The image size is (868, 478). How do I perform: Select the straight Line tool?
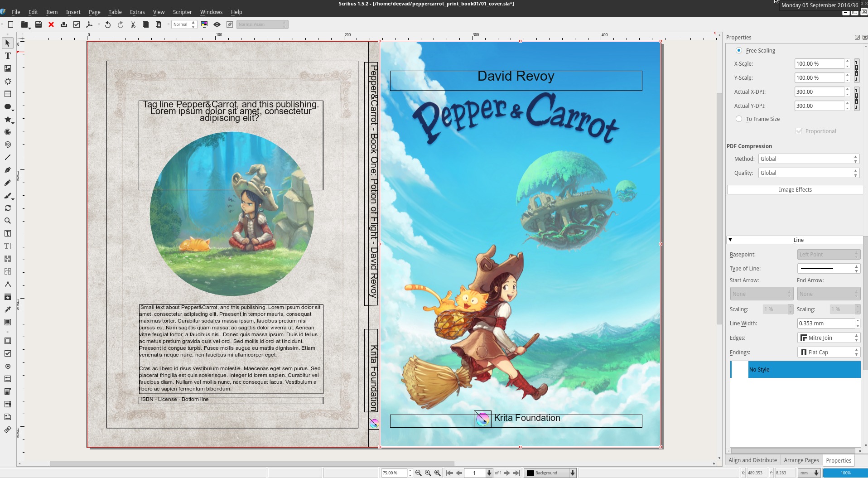pos(8,157)
